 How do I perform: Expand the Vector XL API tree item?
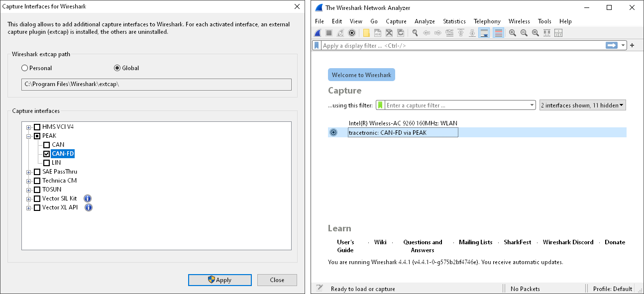click(28, 207)
